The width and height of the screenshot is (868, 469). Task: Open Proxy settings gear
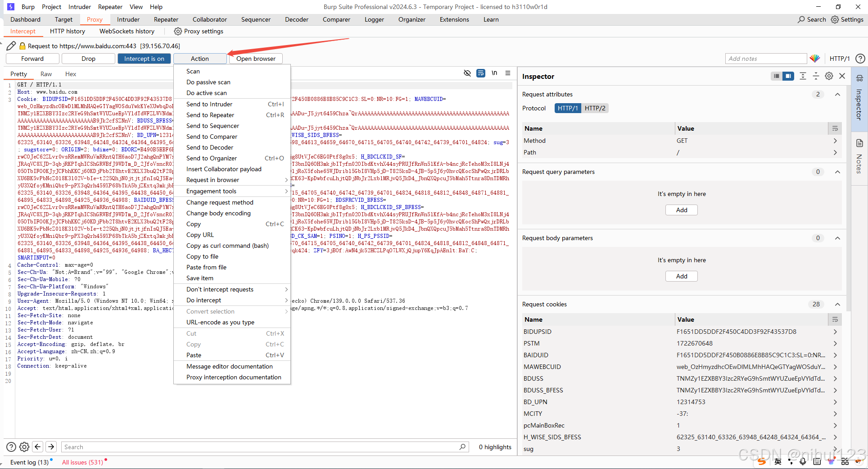click(178, 31)
